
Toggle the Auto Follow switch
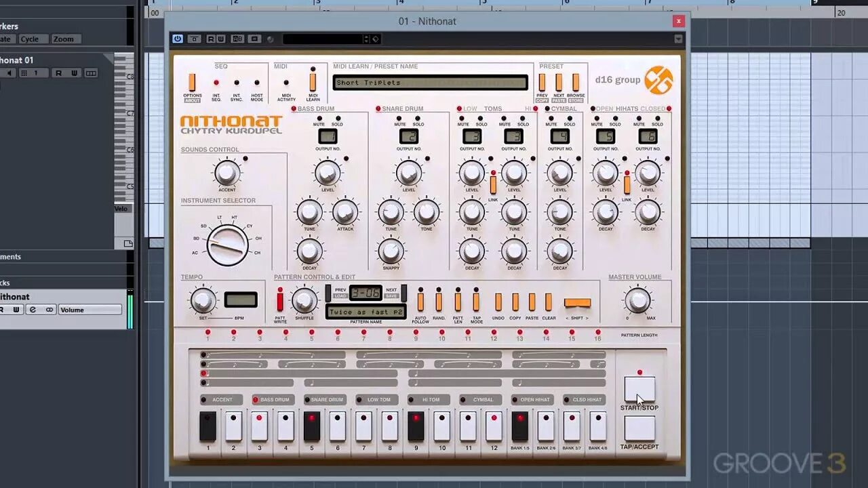pos(420,302)
